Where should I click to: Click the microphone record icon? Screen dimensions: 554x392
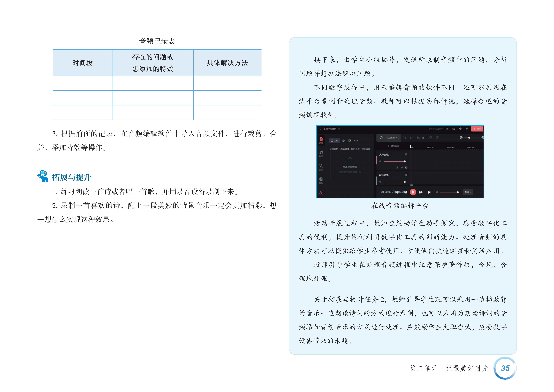point(343,140)
